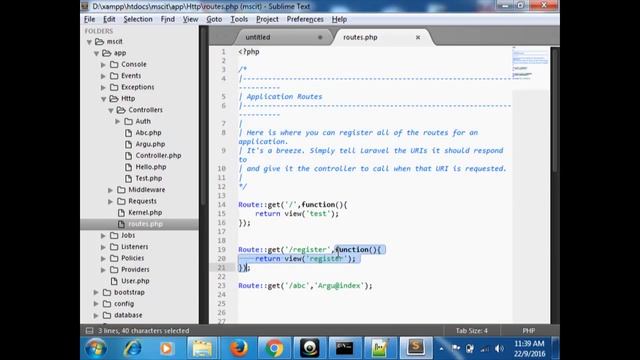Click the Listeners folder icon
The height and width of the screenshot is (360, 640).
point(114,247)
